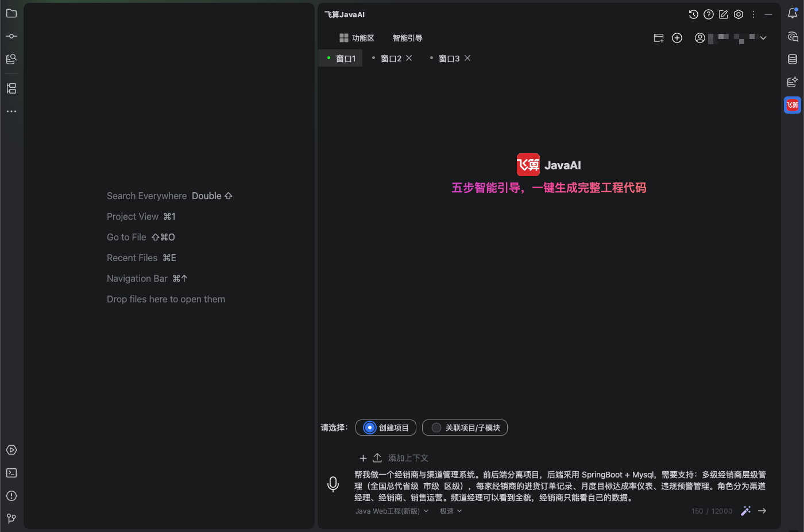Viewport: 804px width, 532px height.
Task: Open the Notifications bell
Action: pos(793,13)
